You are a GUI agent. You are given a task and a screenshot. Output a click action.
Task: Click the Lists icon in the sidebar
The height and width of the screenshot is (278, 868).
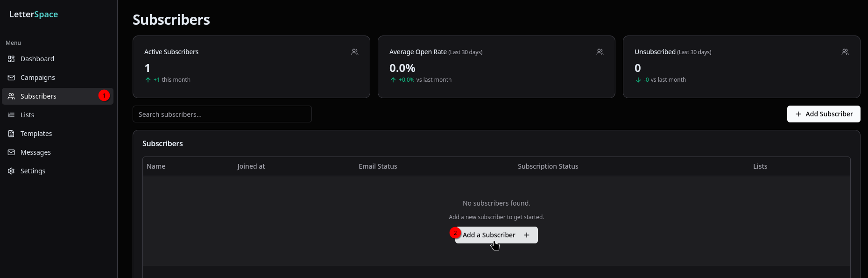pos(11,115)
